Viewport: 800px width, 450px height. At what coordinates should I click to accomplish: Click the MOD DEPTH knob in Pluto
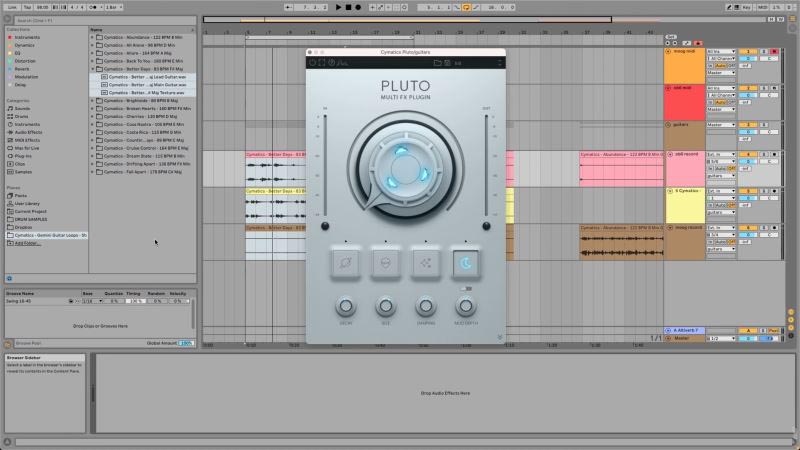466,306
